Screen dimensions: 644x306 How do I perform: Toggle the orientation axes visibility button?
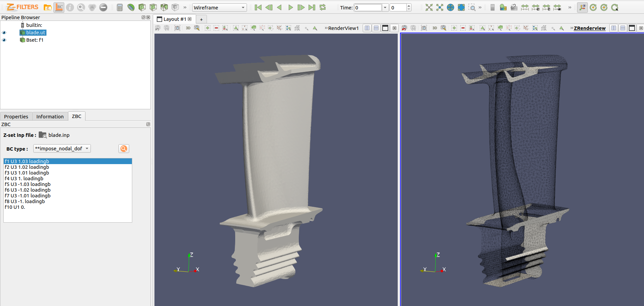point(582,7)
